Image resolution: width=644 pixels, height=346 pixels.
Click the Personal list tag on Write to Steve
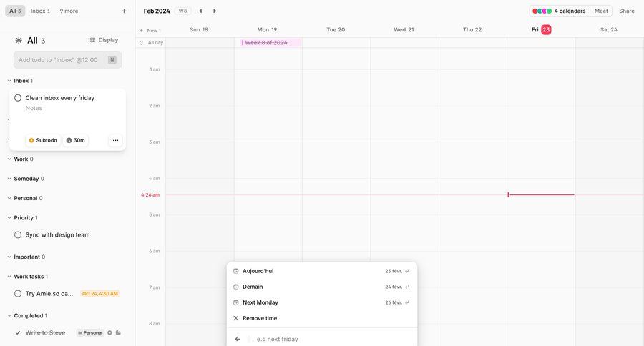[x=90, y=333]
